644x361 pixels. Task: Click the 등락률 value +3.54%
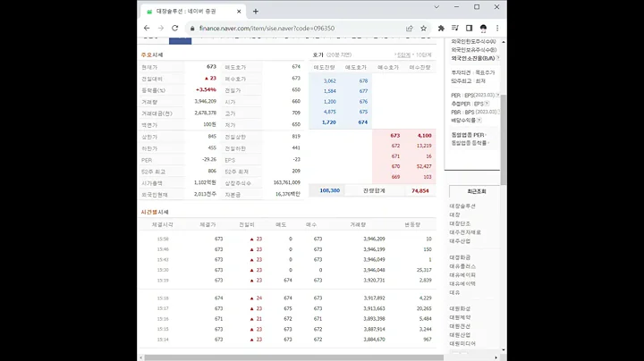[x=206, y=89]
